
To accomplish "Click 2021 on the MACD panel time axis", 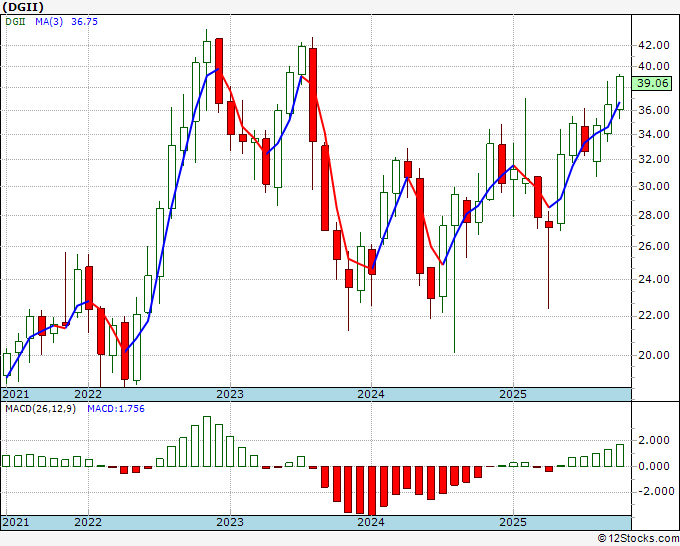I will pos(16,522).
